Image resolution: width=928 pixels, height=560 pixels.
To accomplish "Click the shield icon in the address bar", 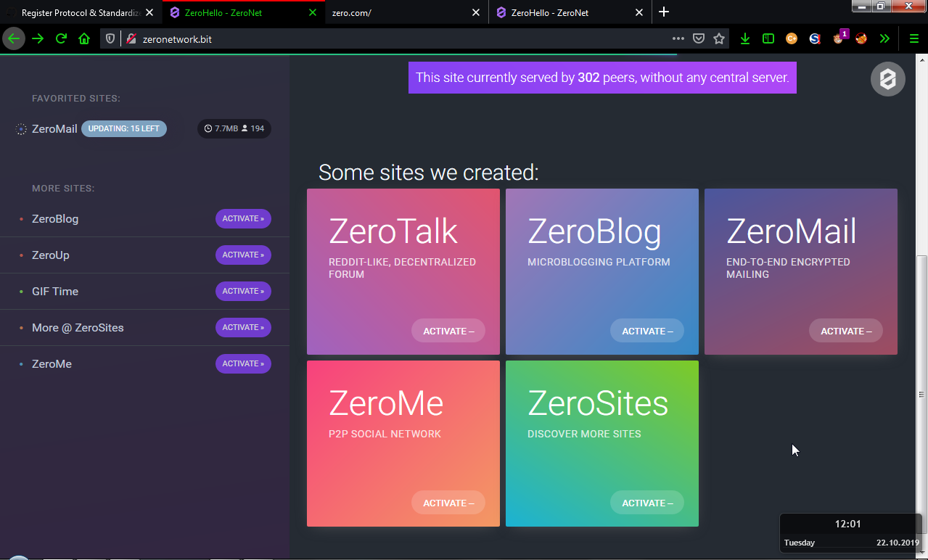I will pos(110,38).
